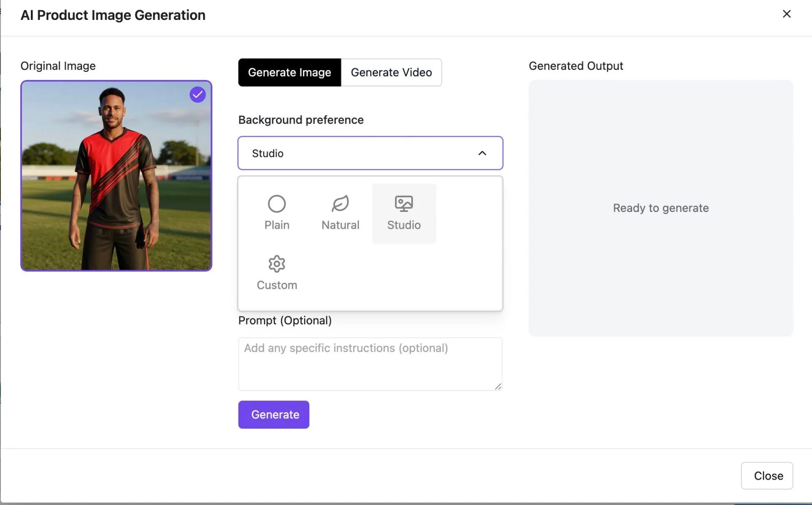The height and width of the screenshot is (505, 812).
Task: Select the Custom gear background option
Action: [277, 273]
